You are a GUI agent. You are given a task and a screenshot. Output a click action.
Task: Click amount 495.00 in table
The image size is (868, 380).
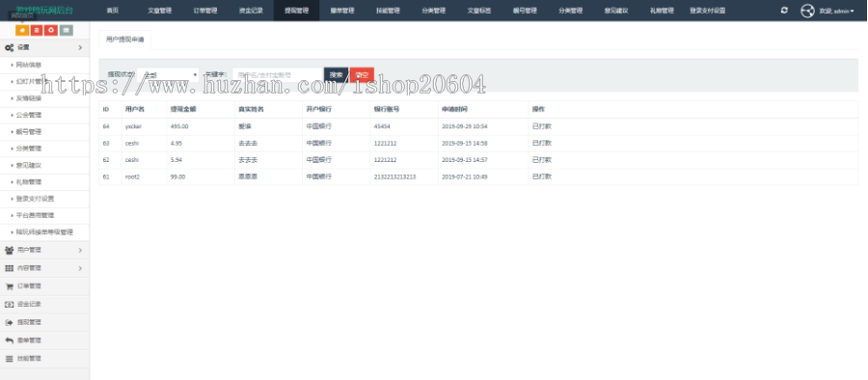179,126
